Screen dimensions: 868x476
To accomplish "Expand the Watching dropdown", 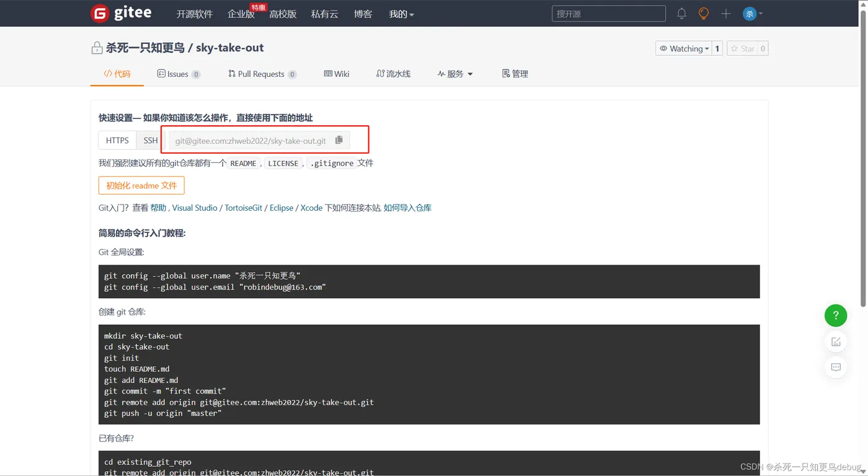I will pyautogui.click(x=683, y=48).
